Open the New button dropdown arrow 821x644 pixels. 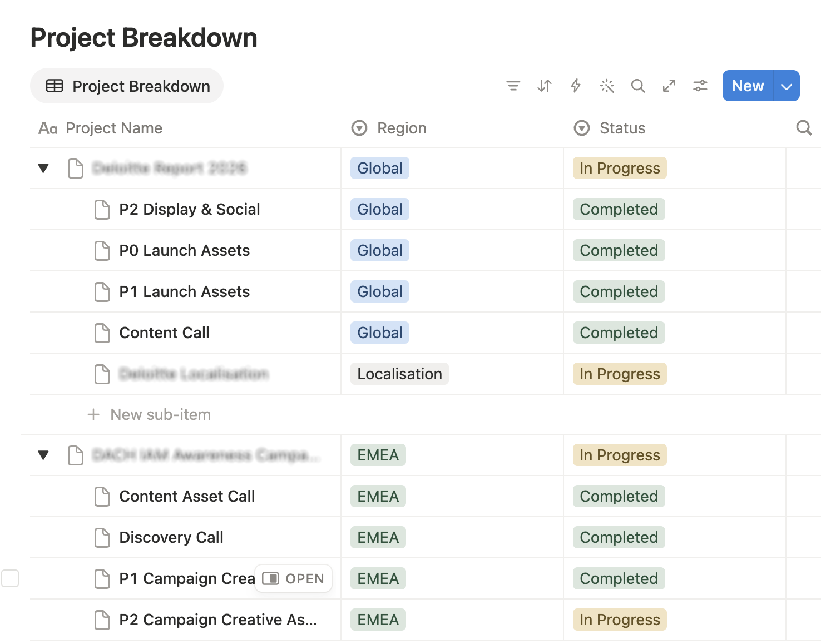point(787,86)
